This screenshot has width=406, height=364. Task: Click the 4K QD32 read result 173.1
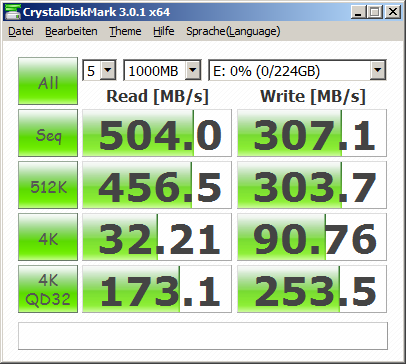coord(157,289)
